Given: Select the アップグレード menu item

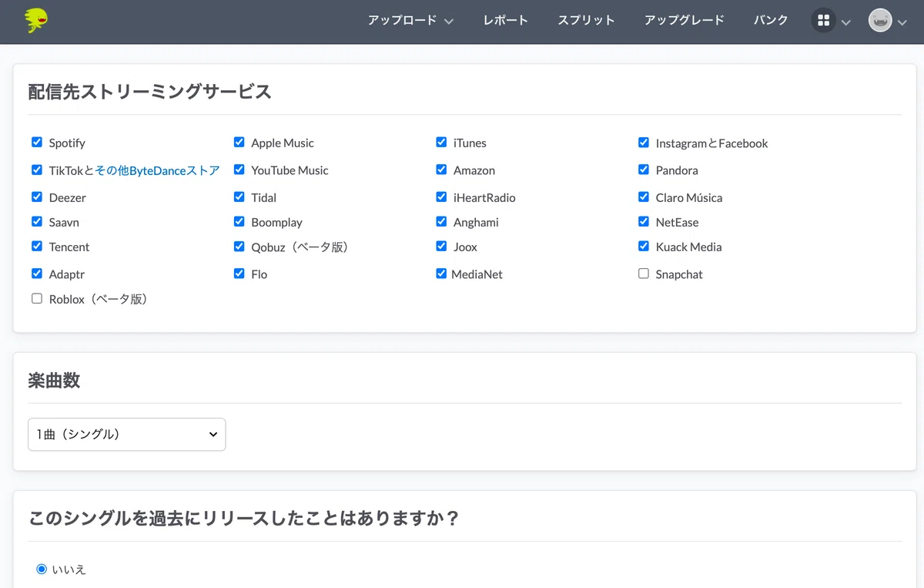Looking at the screenshot, I should point(685,21).
